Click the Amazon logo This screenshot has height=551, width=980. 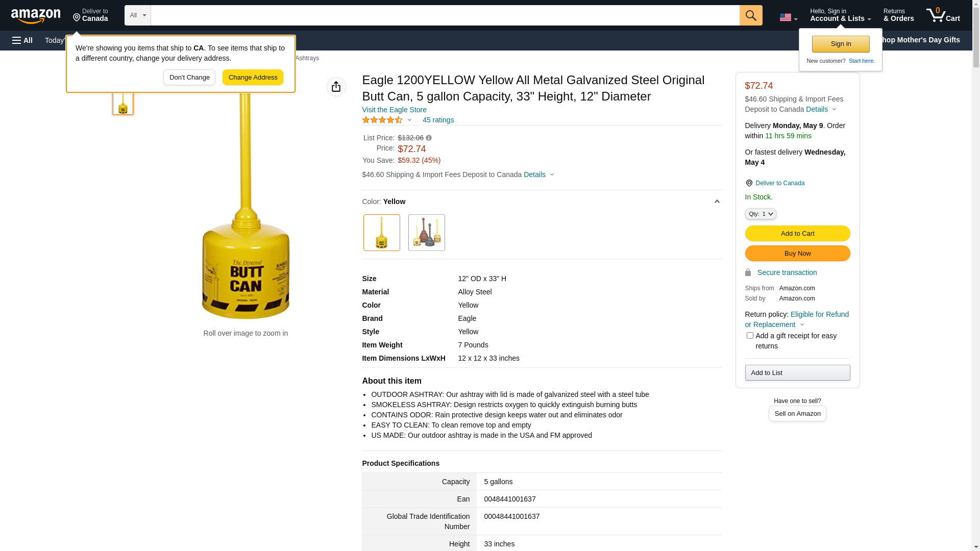36,16
